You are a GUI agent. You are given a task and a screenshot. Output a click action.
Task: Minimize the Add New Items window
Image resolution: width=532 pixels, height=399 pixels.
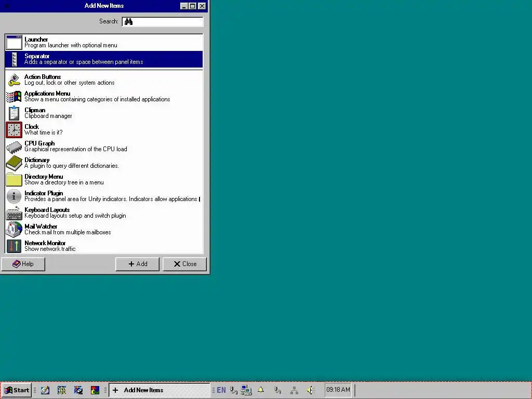tap(183, 6)
